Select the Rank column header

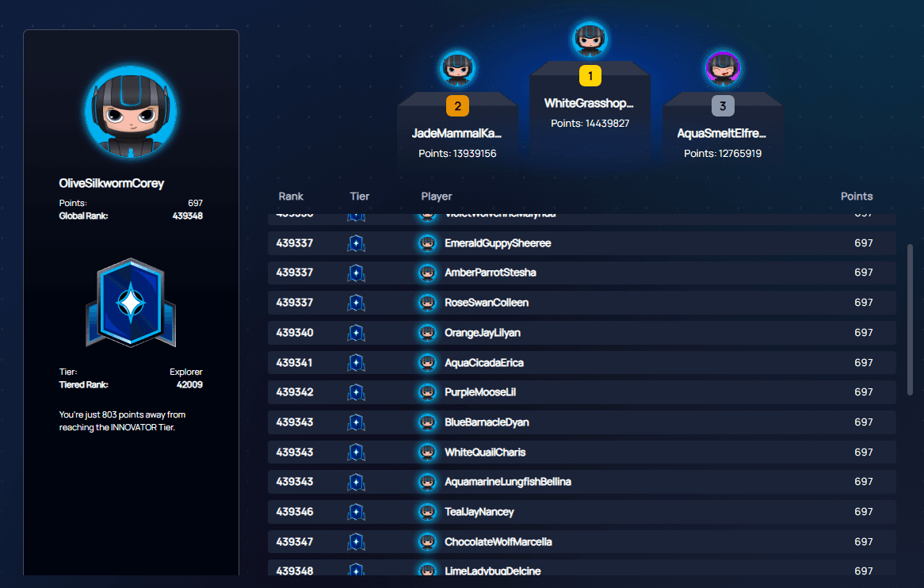(x=291, y=197)
